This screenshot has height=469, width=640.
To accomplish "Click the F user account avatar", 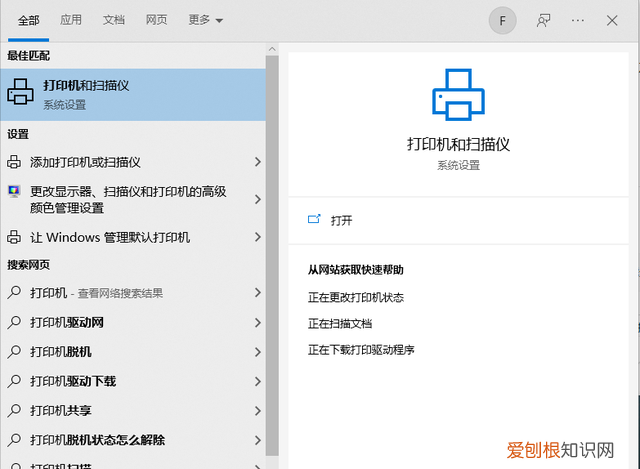I will click(x=502, y=20).
